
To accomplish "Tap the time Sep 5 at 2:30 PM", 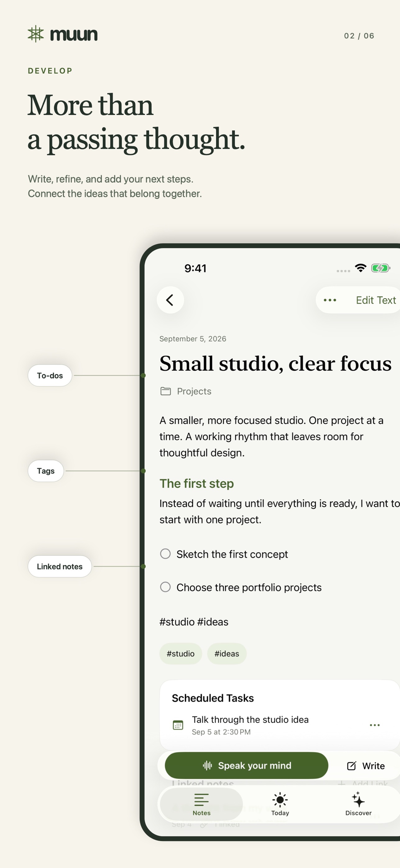I will [221, 732].
